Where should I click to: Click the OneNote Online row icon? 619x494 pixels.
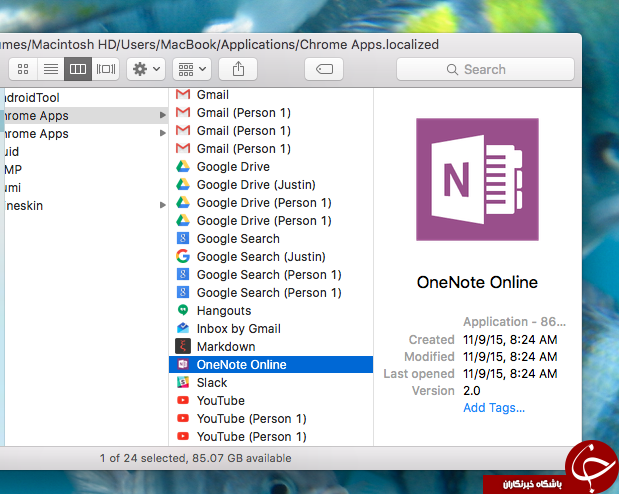pyautogui.click(x=183, y=364)
